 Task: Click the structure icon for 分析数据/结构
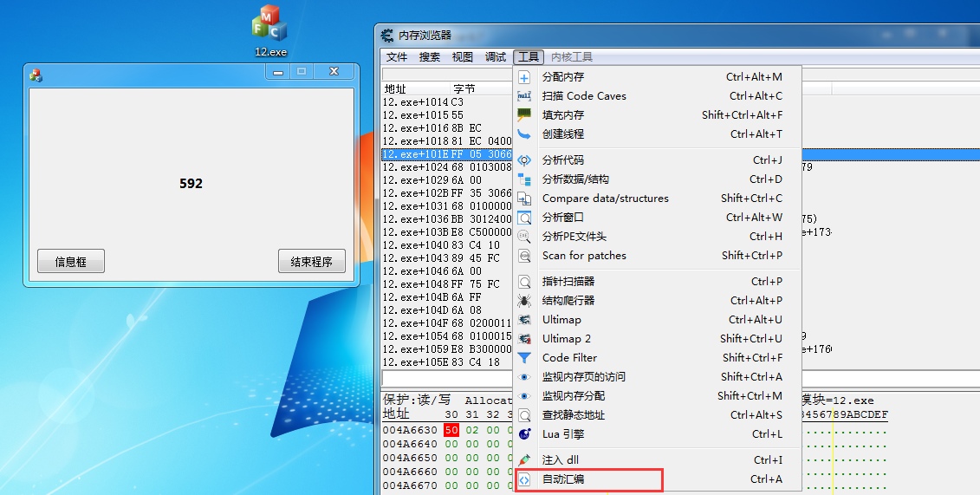[x=524, y=179]
